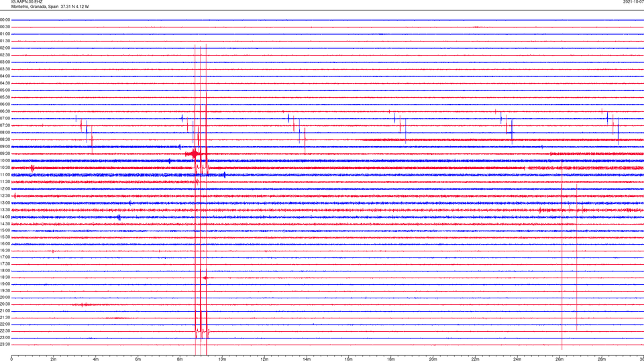
Task: Select the 08:00 trace row label
Action: point(5,132)
